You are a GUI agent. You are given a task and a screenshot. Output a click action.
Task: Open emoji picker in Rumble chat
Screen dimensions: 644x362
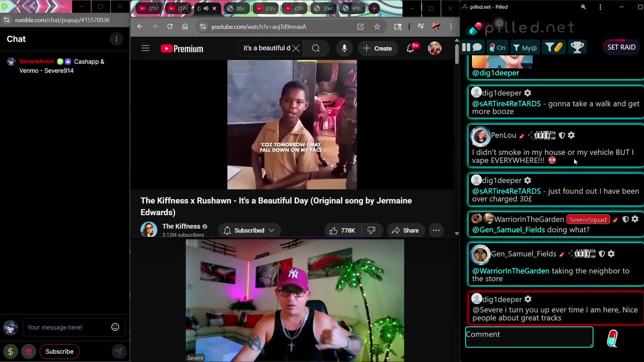tap(115, 327)
